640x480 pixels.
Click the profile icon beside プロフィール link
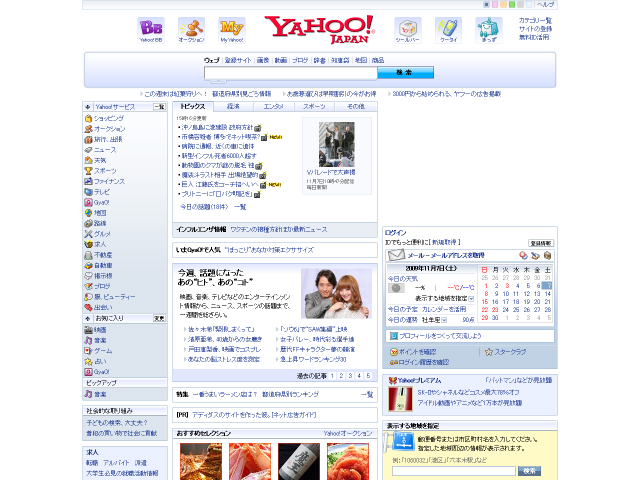pos(393,336)
